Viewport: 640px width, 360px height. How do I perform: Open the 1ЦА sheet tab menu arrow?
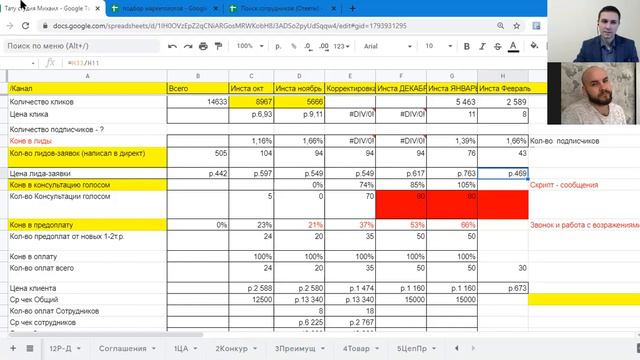tap(196, 348)
